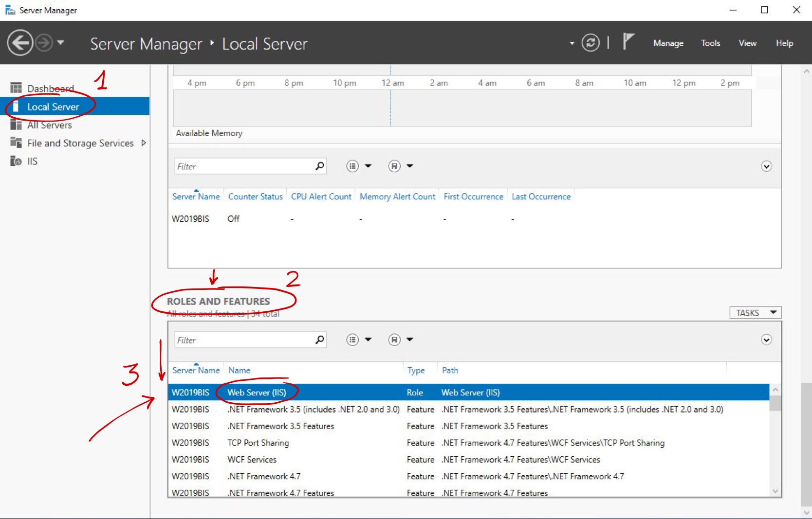Open the Performance list criteria dropdown arrow
The width and height of the screenshot is (812, 519).
(x=368, y=166)
